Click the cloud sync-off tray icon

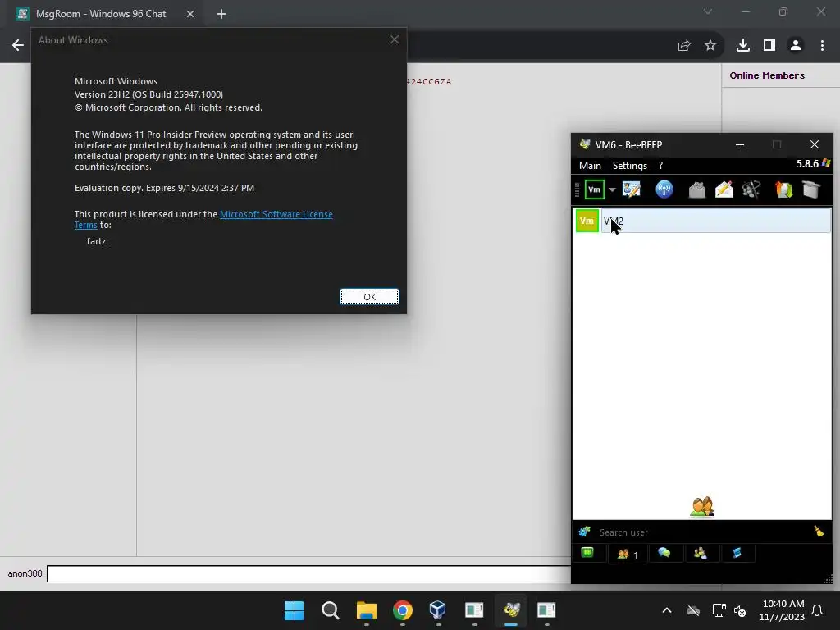[x=693, y=610]
